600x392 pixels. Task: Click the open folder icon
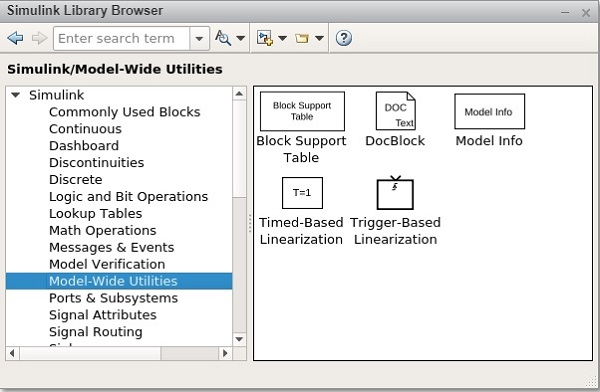(x=302, y=38)
